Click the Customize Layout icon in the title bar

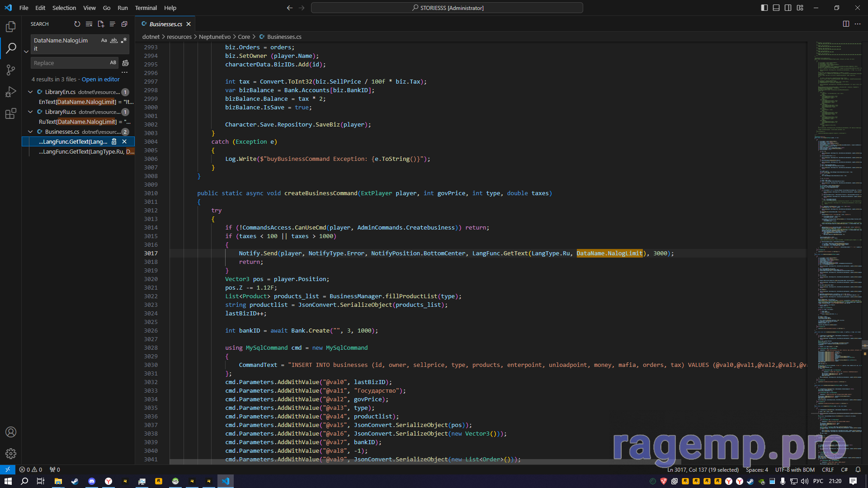pos(800,8)
